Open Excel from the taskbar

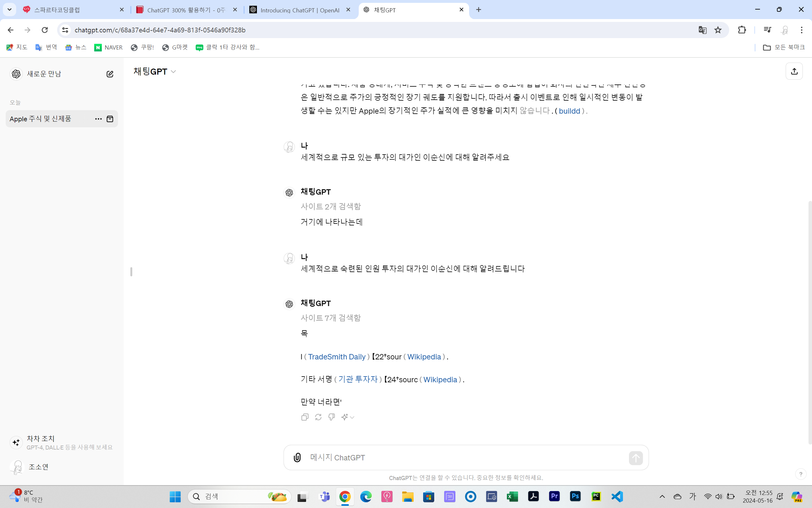point(512,497)
